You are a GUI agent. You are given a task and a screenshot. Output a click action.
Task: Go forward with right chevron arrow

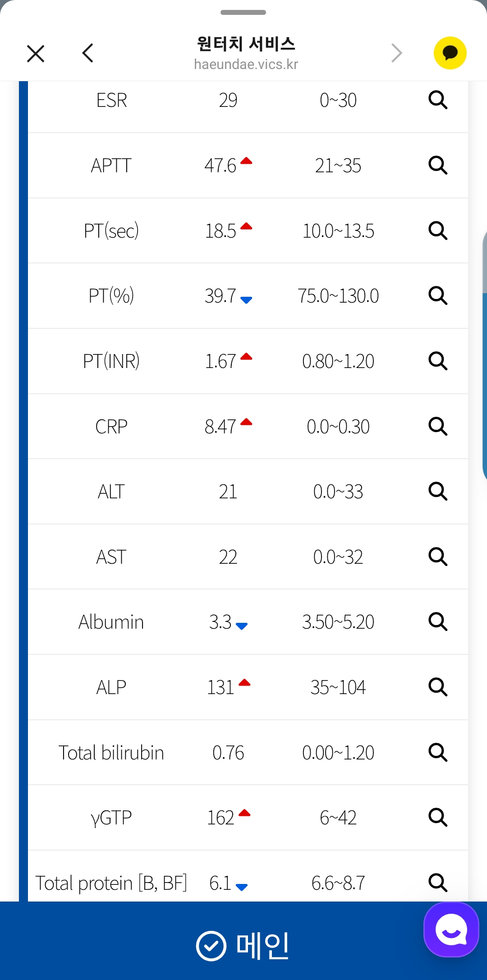pos(396,53)
